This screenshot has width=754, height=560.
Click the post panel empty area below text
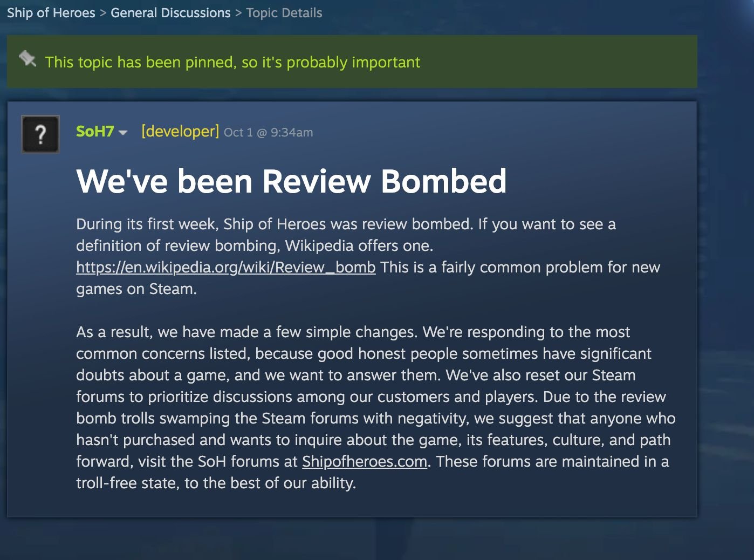pos(351,504)
